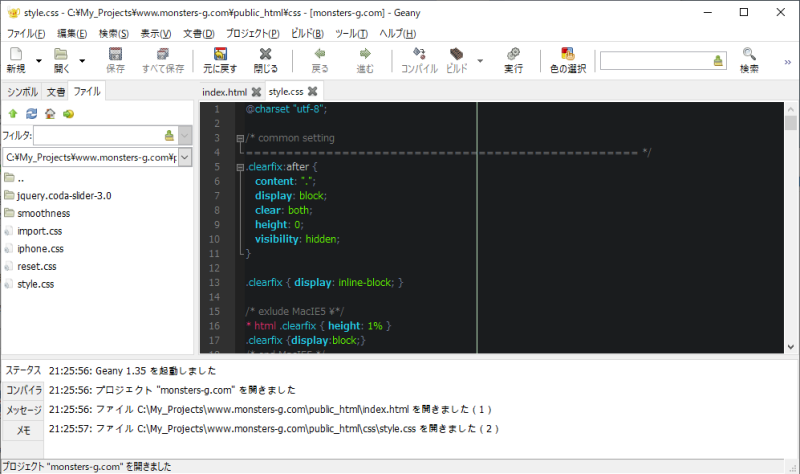Close the document with 閉じる toolbar icon
Viewport: 800px width, 474px height.
[x=265, y=60]
